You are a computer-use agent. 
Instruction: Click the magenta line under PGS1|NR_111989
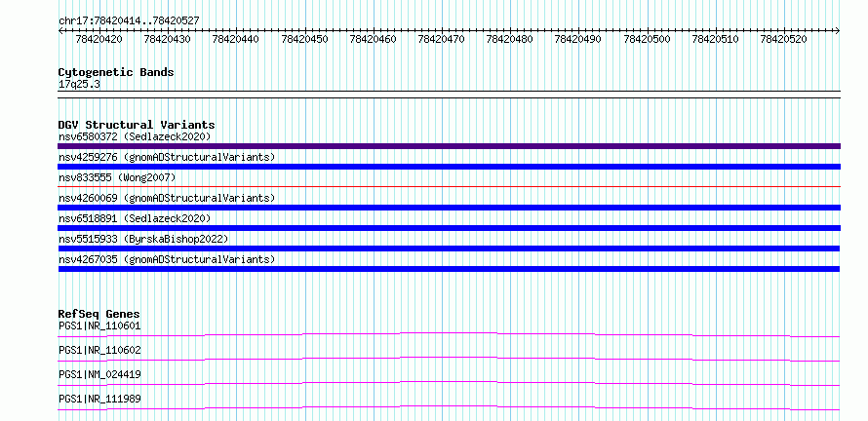(x=449, y=407)
